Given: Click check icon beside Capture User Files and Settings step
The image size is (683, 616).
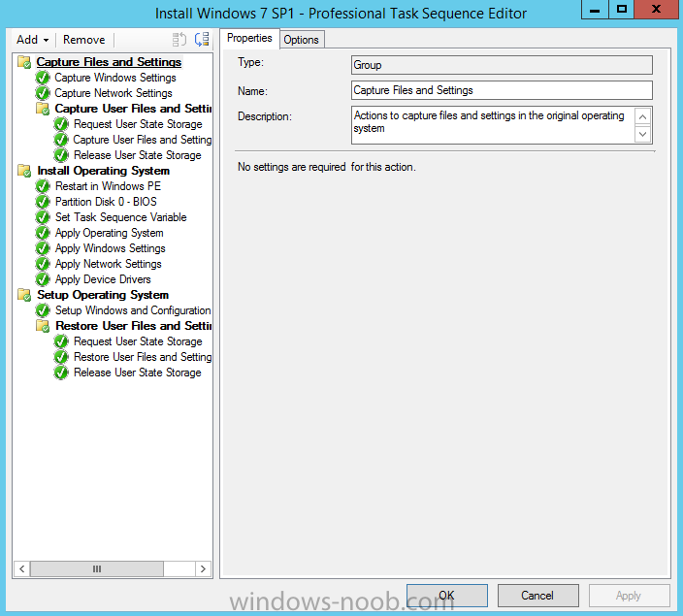Looking at the screenshot, I should pos(61,140).
